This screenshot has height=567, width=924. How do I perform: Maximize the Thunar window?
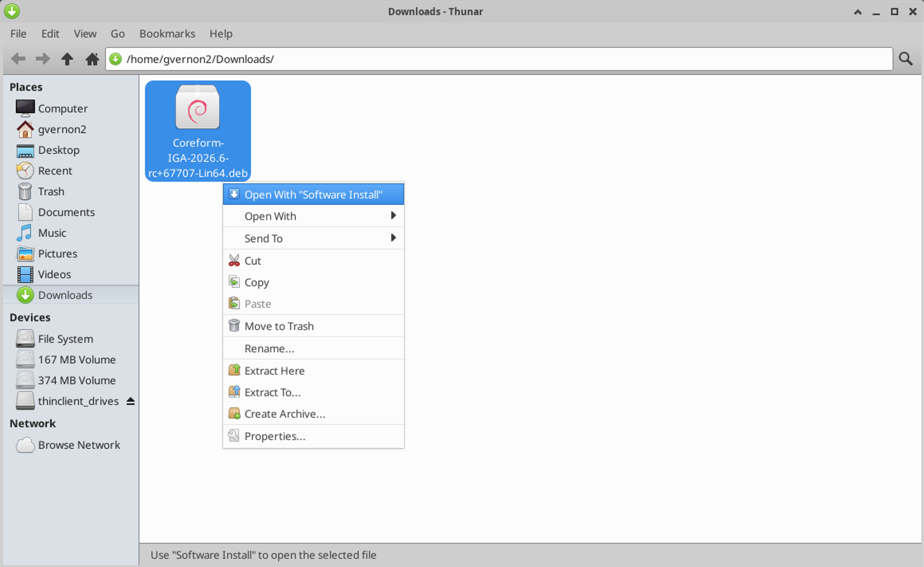click(x=895, y=11)
